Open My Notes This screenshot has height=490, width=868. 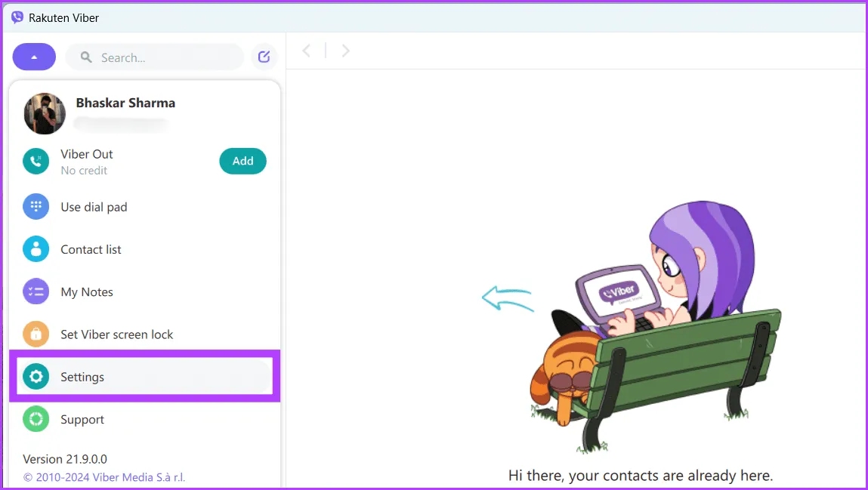tap(87, 292)
